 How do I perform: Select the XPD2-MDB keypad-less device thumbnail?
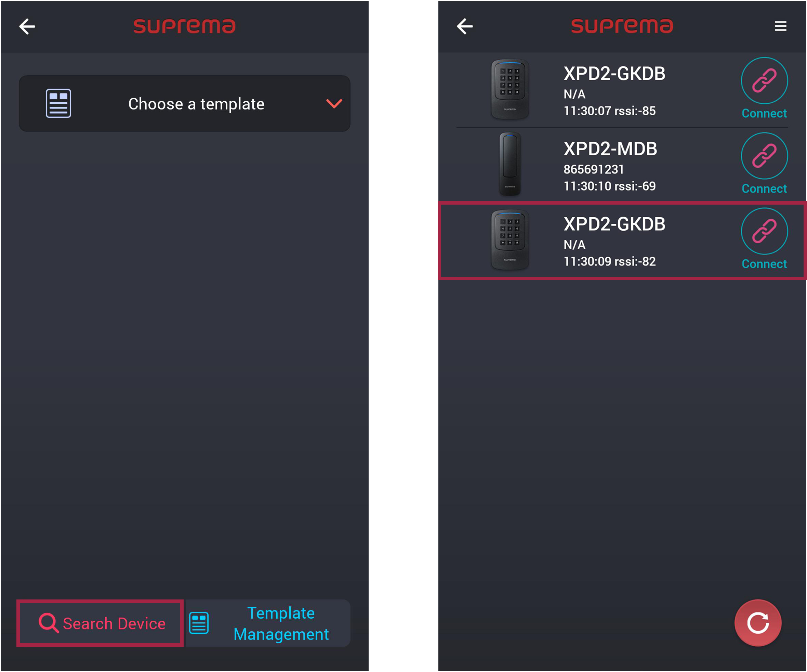[510, 164]
